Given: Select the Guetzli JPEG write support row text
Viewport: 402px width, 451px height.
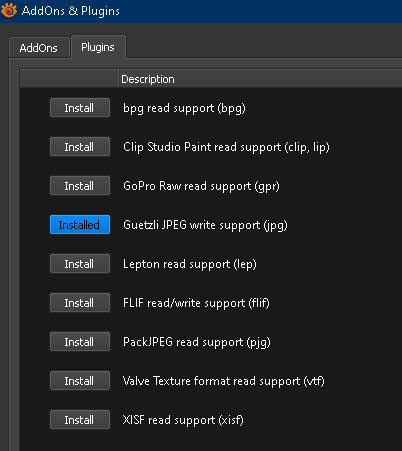Looking at the screenshot, I should (x=205, y=225).
